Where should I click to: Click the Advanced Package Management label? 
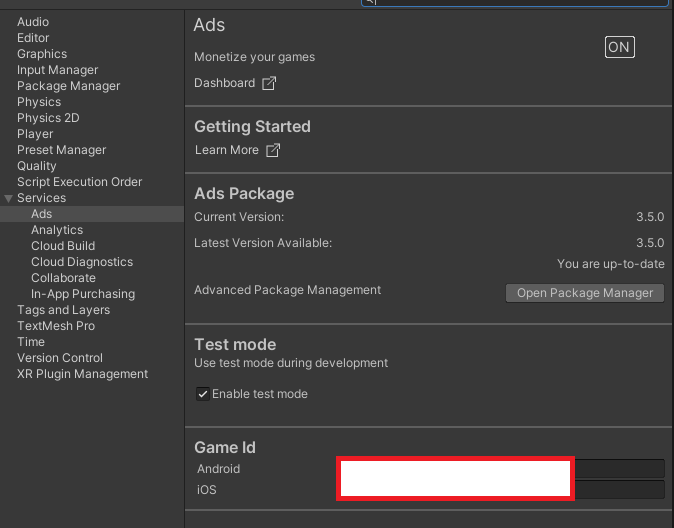point(288,290)
